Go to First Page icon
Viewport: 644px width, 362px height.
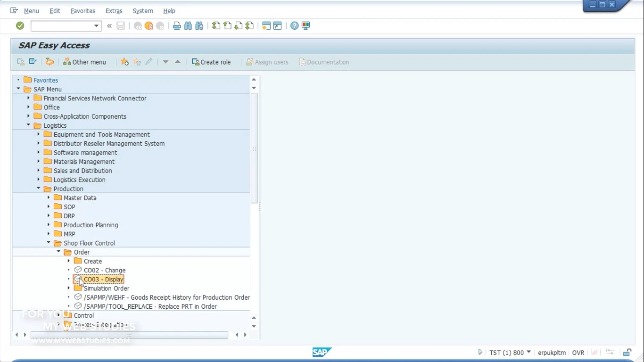216,26
